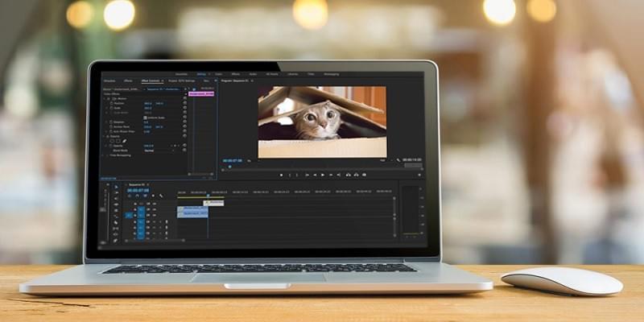
Task: Show the panel overflow chevron next to Effect Controls tabs
Action: coord(216,80)
